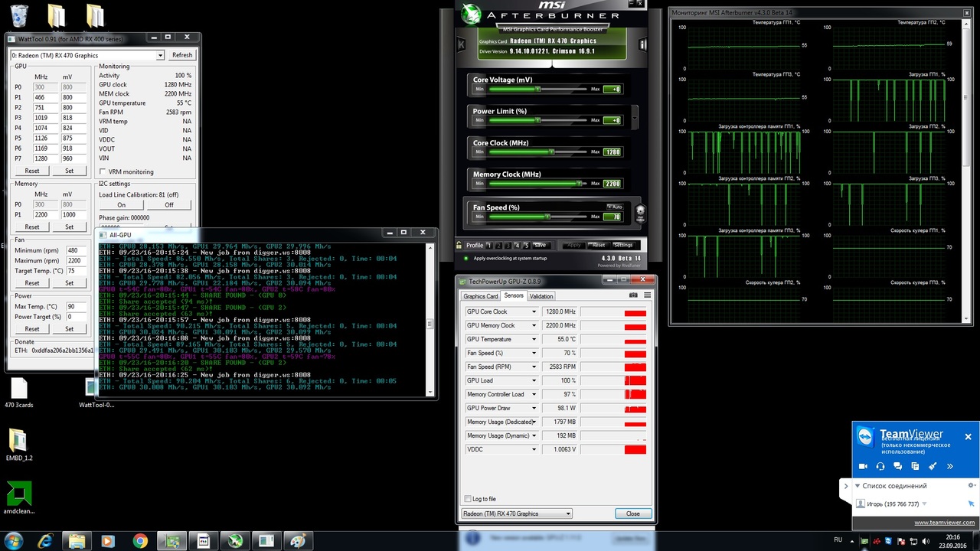Toggle the Afterburner profile lock icon
The image size is (980, 551).
(x=459, y=245)
